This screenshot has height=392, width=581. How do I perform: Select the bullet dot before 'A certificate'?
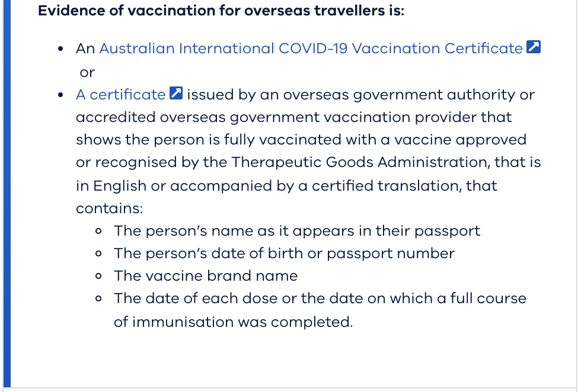pos(60,95)
